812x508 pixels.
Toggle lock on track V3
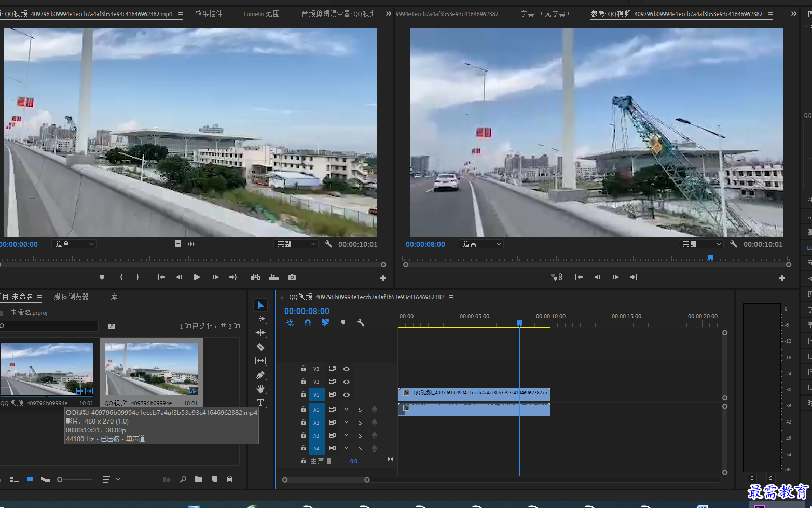(304, 369)
